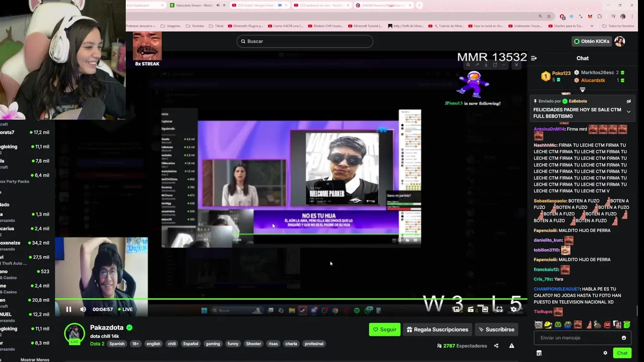Click the Seguir follow button
This screenshot has width=644, height=362.
(x=385, y=329)
